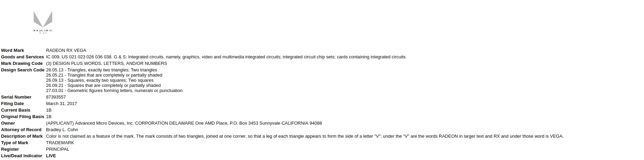Click the Current Basis value 1B
Screen dimensions: 644x160
point(49,110)
